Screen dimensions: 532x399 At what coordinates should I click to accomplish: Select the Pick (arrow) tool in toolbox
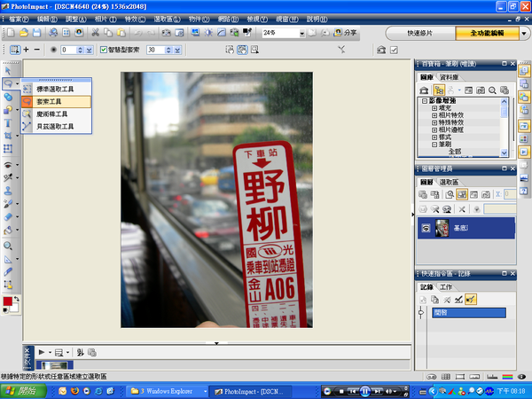click(8, 71)
